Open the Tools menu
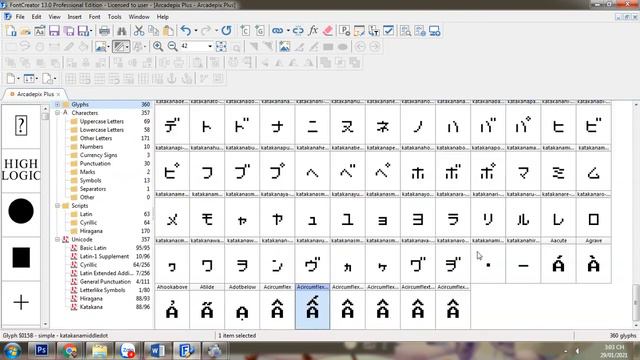This screenshot has width=640, height=360. 115,17
